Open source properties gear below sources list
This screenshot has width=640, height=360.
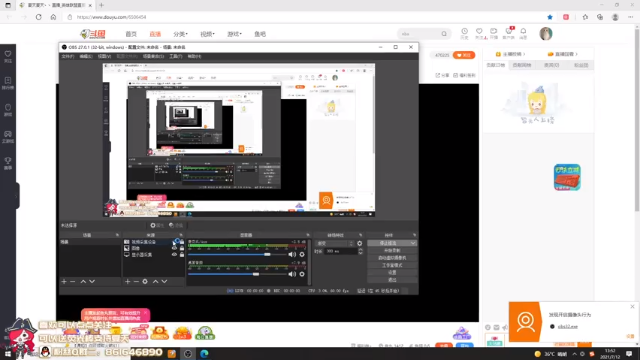[145, 281]
